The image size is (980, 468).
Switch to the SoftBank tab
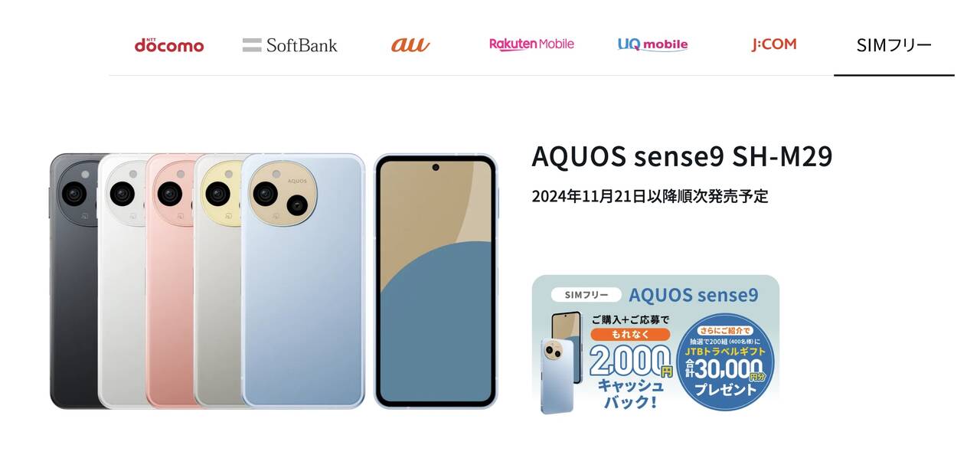tap(289, 44)
